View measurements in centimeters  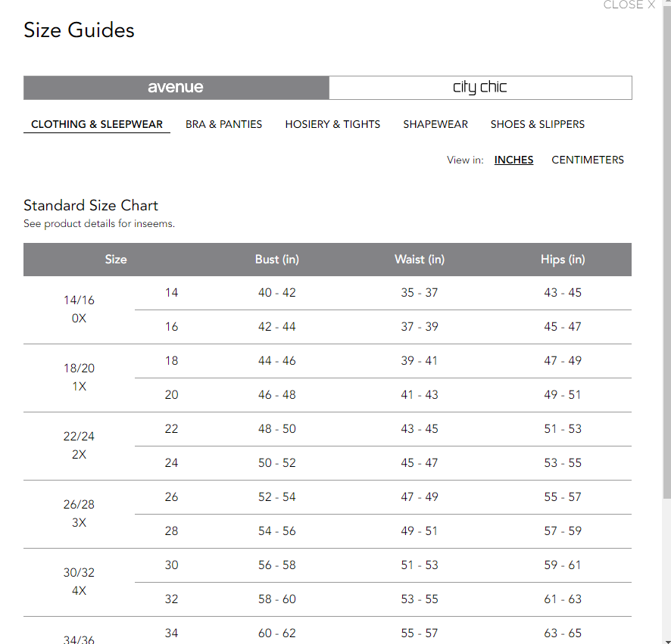[x=588, y=160]
